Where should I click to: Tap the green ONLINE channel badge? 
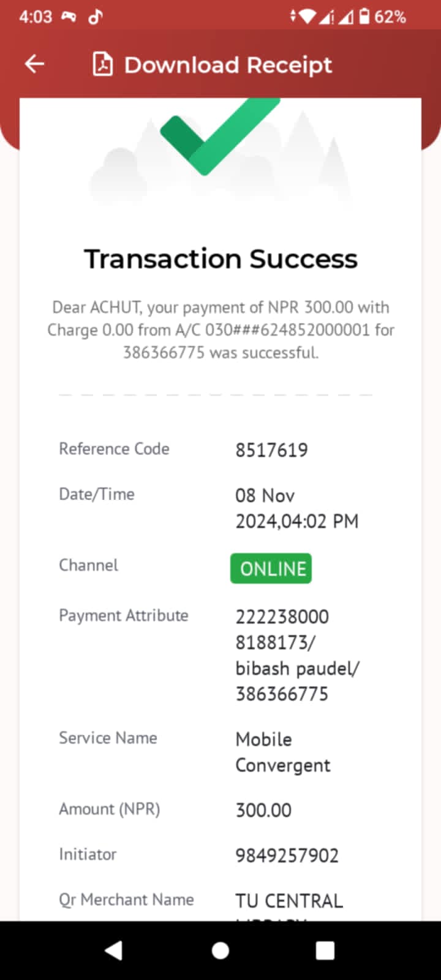[x=271, y=568]
